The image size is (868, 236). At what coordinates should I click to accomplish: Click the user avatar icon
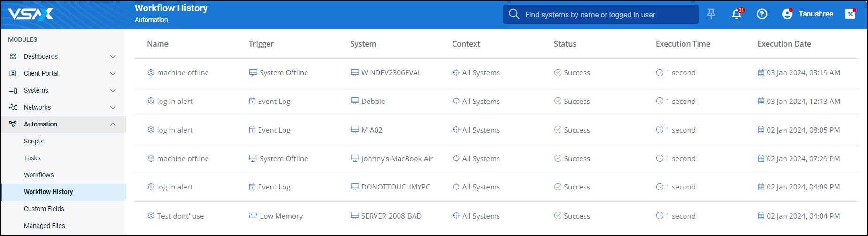point(787,14)
